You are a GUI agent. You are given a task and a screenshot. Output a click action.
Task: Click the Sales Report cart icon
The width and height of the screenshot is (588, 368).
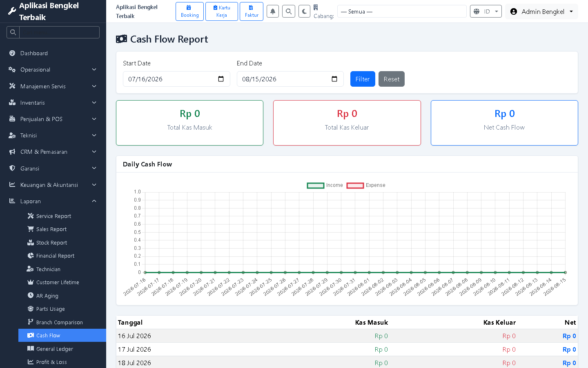(x=31, y=229)
